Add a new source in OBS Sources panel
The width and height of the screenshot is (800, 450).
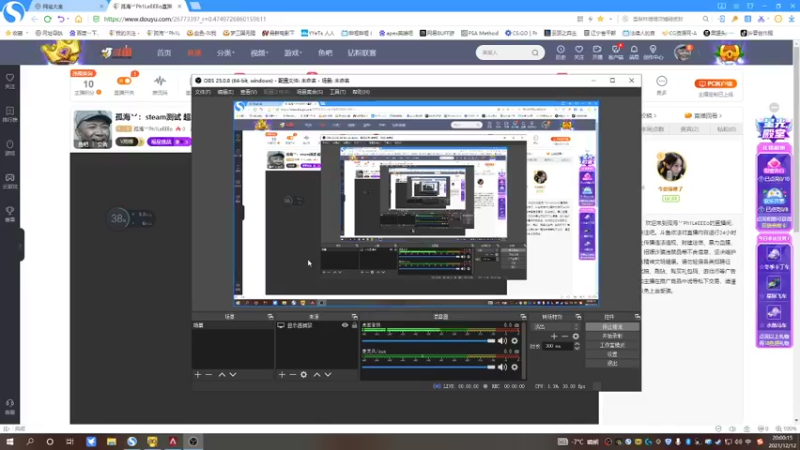tap(282, 374)
